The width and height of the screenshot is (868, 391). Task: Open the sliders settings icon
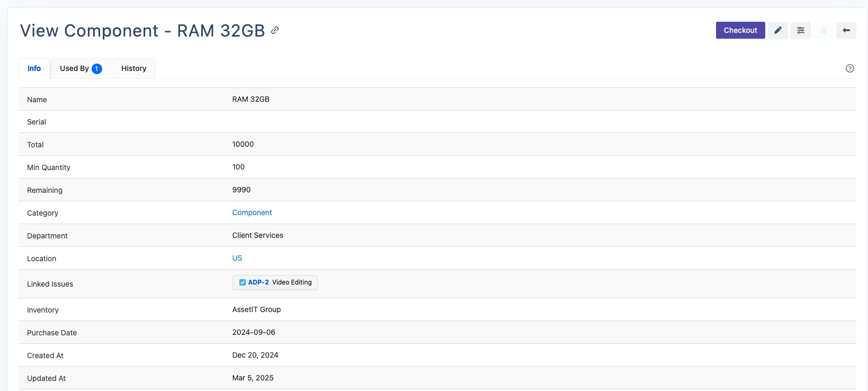(x=800, y=30)
